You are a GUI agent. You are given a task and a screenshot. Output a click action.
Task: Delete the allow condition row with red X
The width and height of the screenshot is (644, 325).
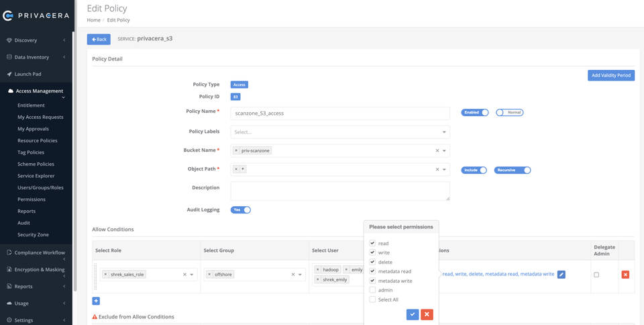pyautogui.click(x=625, y=274)
